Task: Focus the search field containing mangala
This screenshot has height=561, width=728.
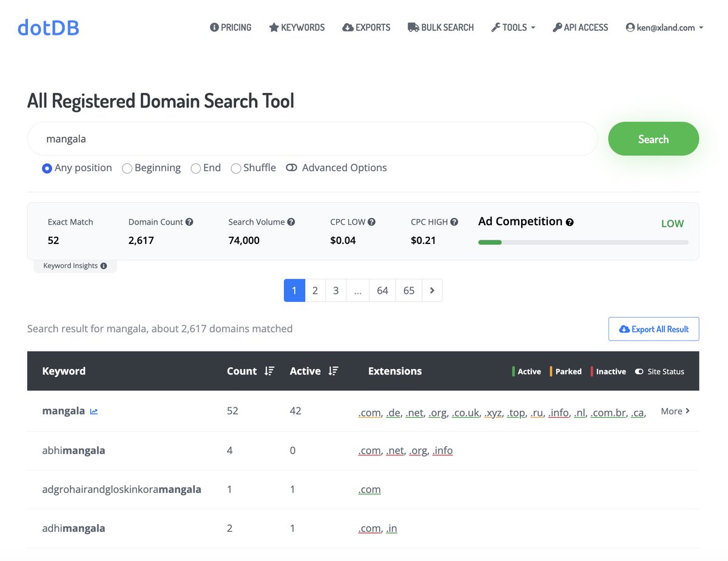Action: click(x=312, y=139)
